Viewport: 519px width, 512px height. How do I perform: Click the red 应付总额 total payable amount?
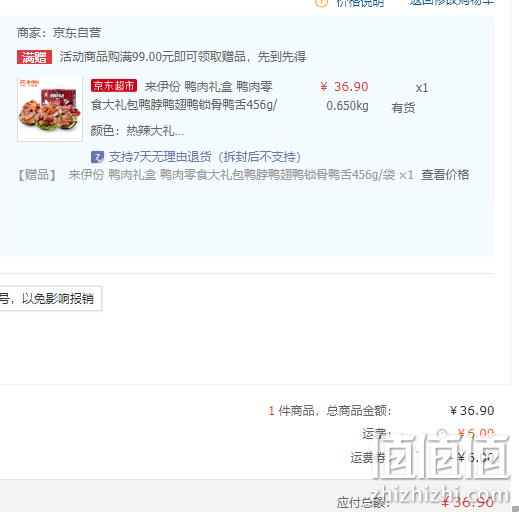[468, 502]
